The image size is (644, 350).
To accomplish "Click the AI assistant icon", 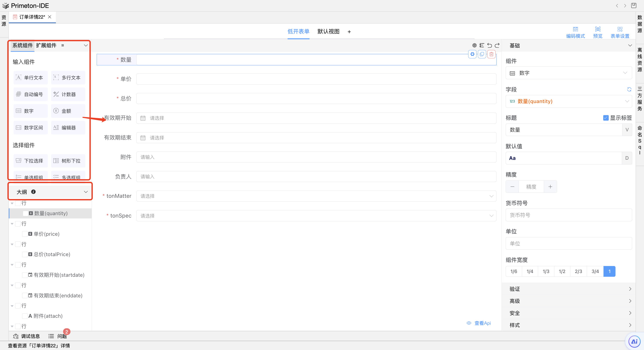I will pos(634,341).
